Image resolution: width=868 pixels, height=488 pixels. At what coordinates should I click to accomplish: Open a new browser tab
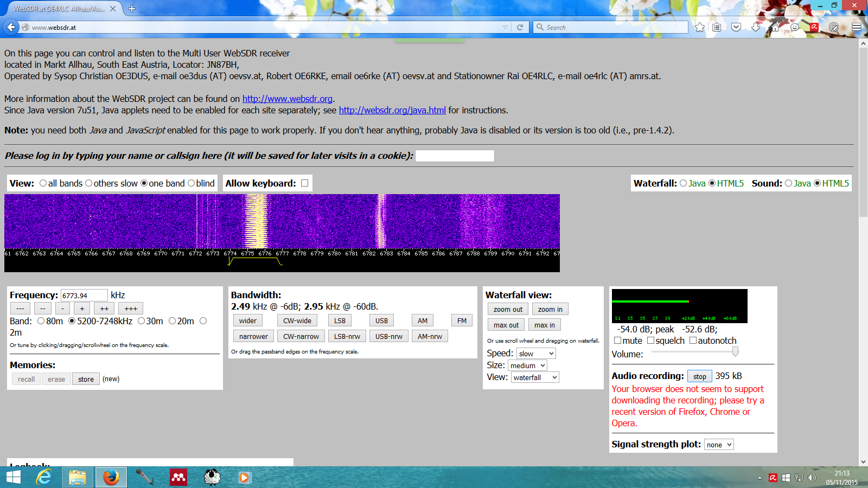[x=132, y=9]
